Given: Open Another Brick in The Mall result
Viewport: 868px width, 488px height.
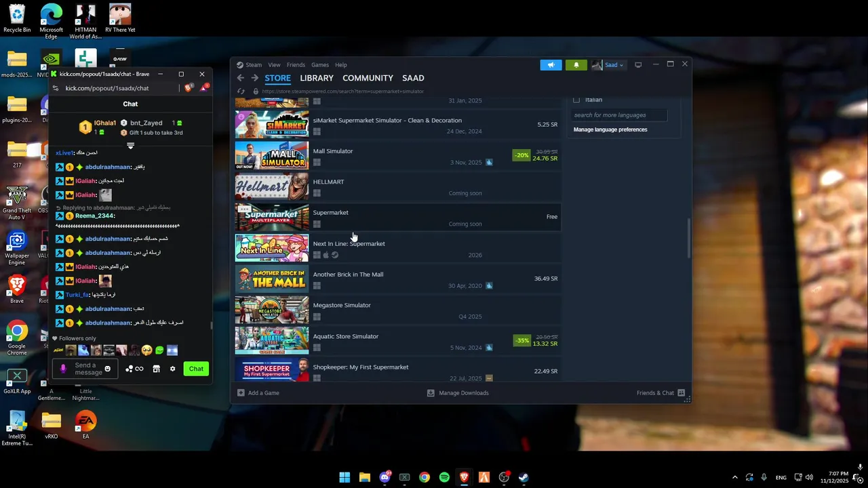Looking at the screenshot, I should (398, 279).
